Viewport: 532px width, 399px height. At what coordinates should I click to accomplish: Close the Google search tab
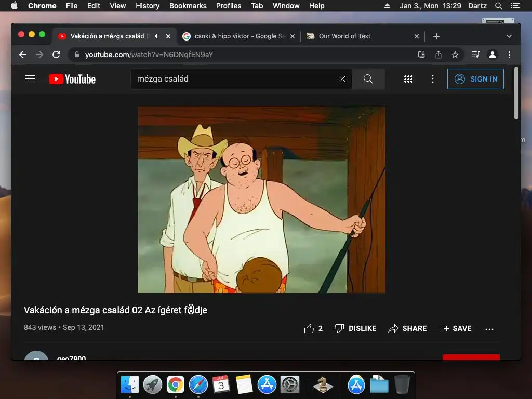(x=292, y=36)
